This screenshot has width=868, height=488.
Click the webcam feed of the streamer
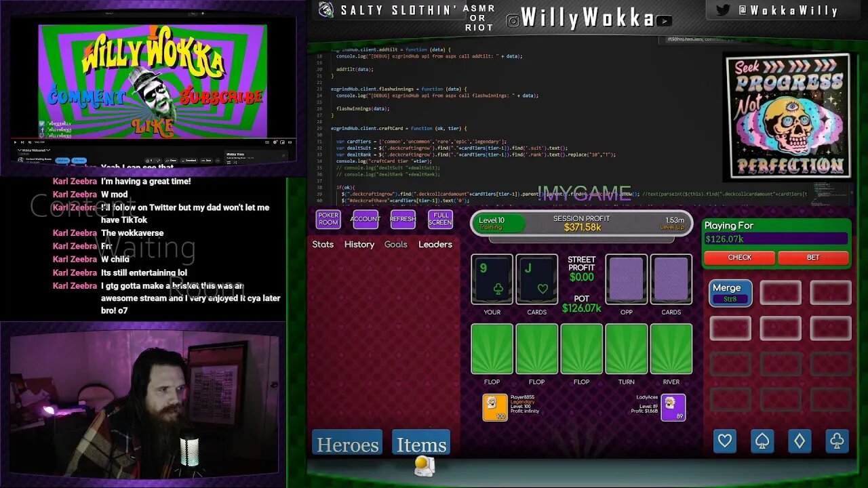coord(144,403)
